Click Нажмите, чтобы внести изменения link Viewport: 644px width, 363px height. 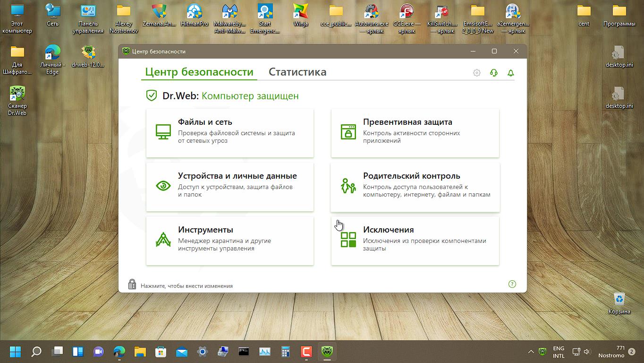[x=186, y=286]
